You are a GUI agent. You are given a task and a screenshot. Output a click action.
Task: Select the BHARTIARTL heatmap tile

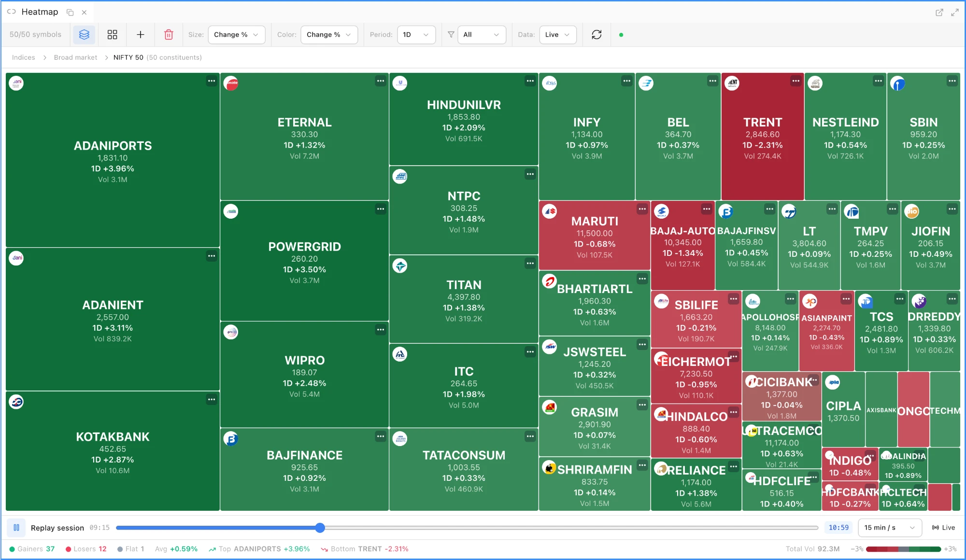(595, 304)
